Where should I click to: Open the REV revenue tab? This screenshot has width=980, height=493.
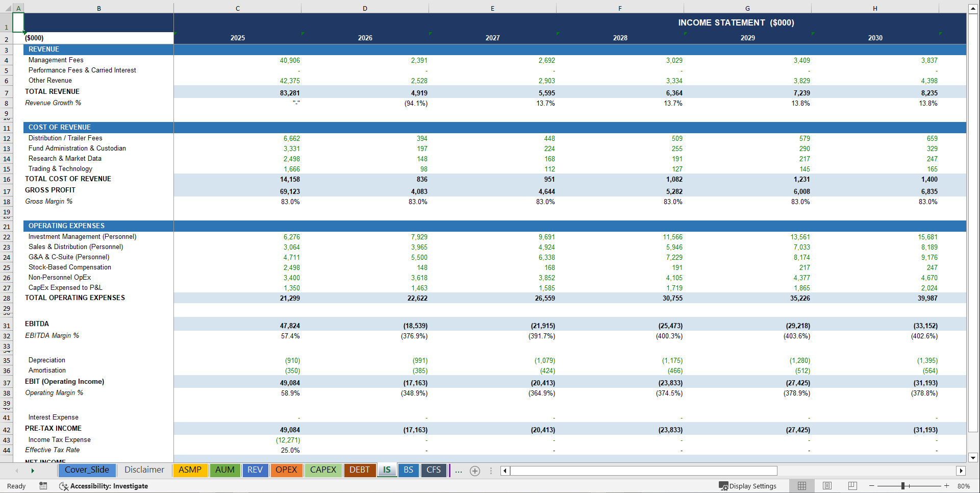pyautogui.click(x=255, y=470)
